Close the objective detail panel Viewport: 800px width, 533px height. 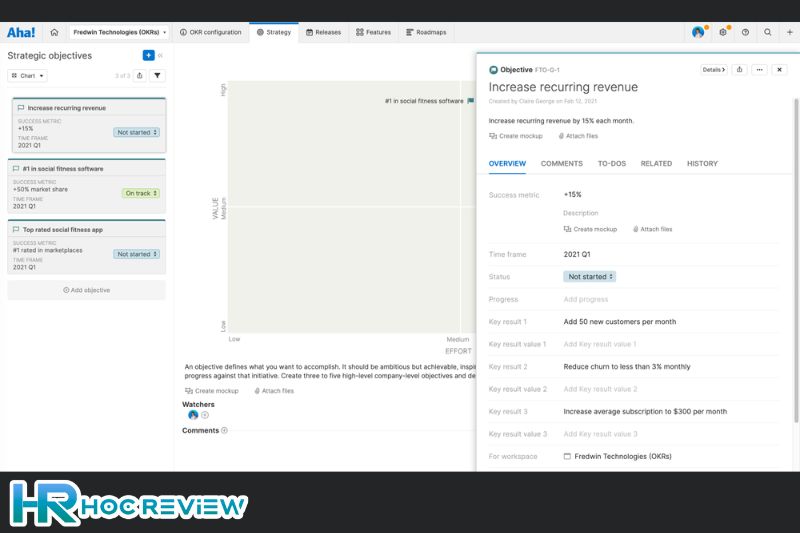(x=780, y=69)
